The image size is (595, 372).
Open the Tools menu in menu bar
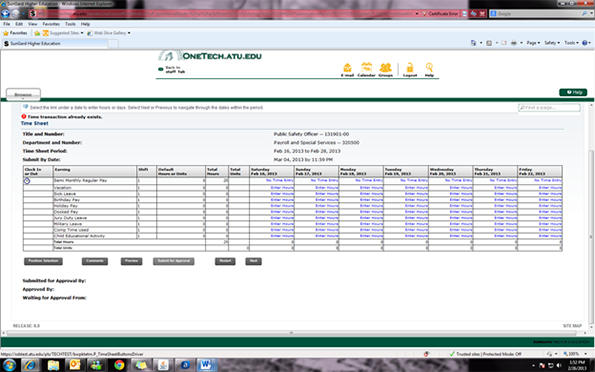[x=70, y=24]
